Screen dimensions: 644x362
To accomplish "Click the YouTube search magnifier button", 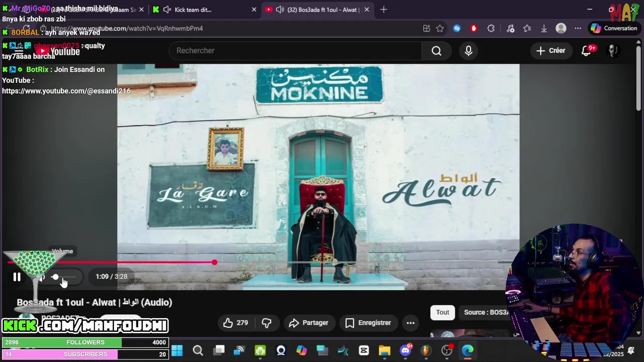I will tap(436, 51).
